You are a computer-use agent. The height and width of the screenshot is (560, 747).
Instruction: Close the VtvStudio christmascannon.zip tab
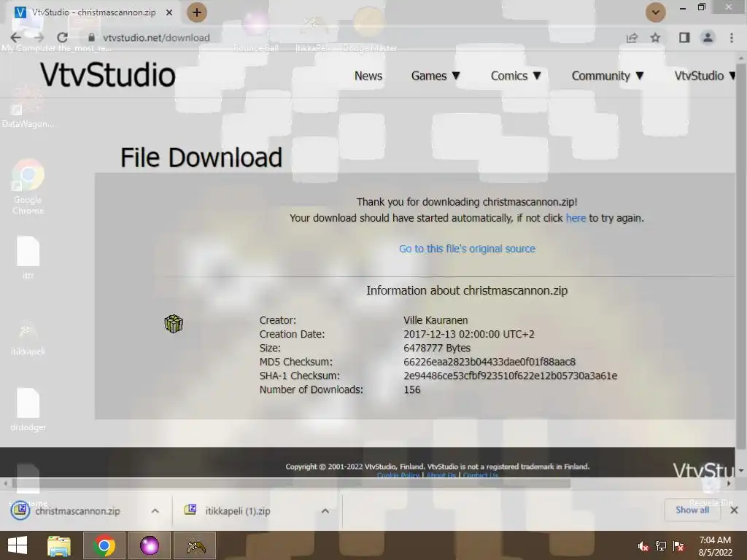click(x=169, y=12)
